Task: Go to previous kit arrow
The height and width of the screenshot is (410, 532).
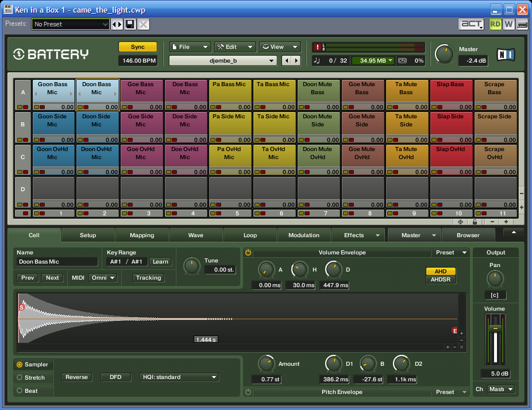Action: [287, 61]
